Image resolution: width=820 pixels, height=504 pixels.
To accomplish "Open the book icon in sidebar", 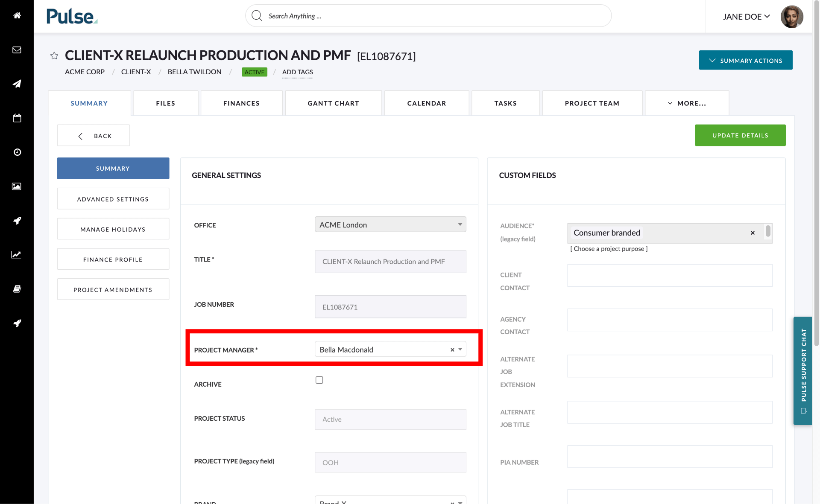I will [17, 289].
